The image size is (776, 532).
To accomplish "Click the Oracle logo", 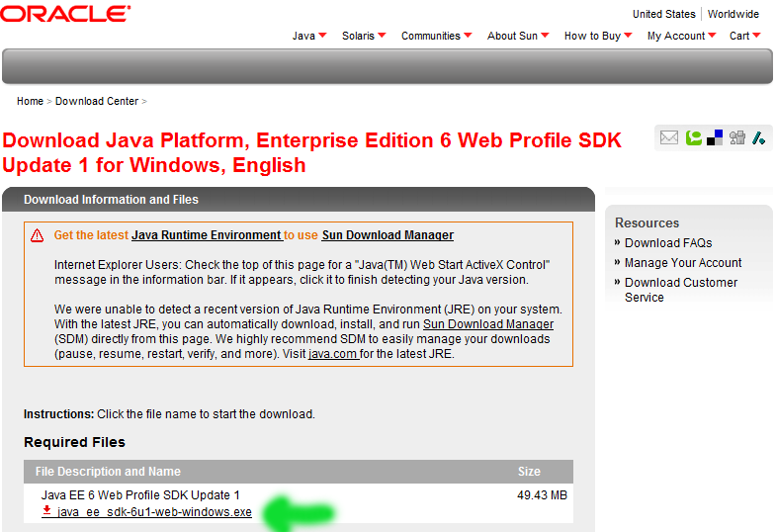I will (65, 14).
